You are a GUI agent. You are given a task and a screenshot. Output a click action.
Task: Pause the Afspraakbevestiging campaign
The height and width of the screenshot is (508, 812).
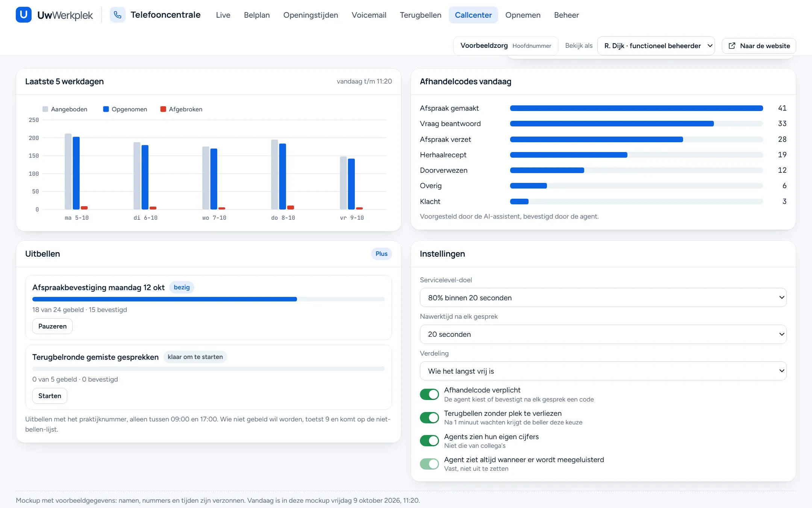point(52,326)
